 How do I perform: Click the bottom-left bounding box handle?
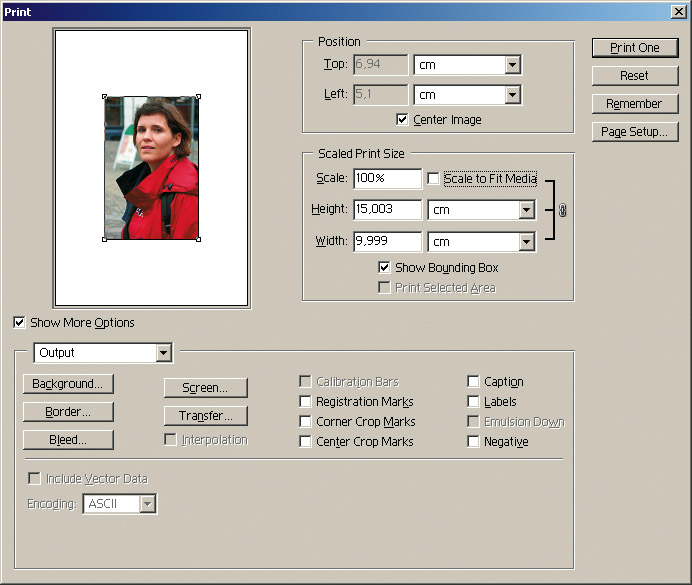(105, 240)
